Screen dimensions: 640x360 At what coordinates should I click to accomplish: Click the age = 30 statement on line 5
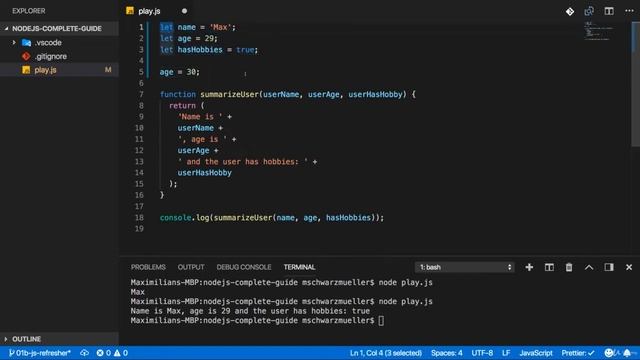[180, 72]
